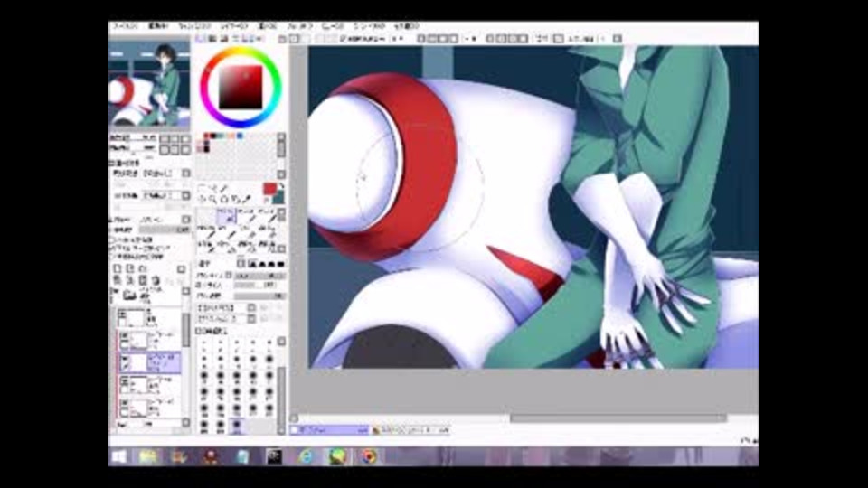Open the Filter menu

299,26
